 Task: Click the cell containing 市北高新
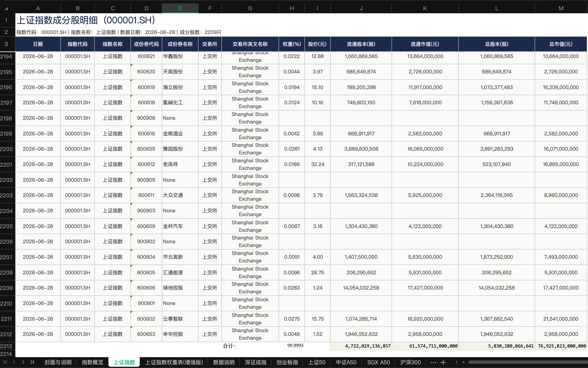180,257
